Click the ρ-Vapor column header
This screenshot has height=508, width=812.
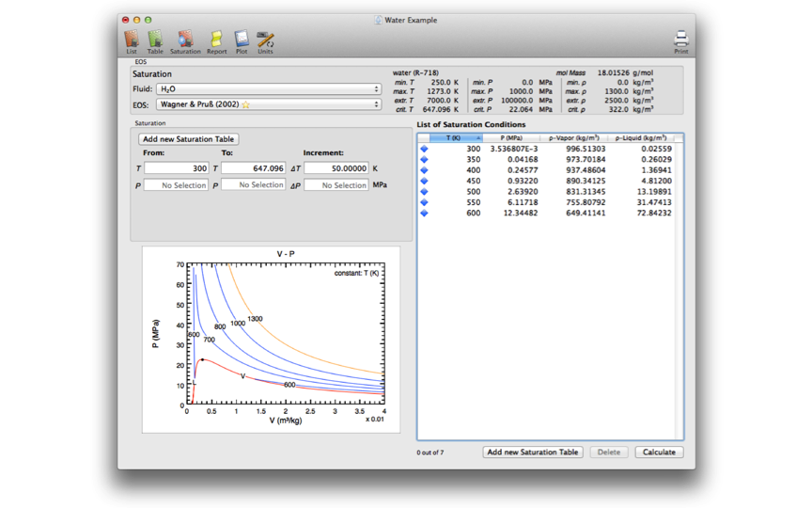tap(574, 138)
